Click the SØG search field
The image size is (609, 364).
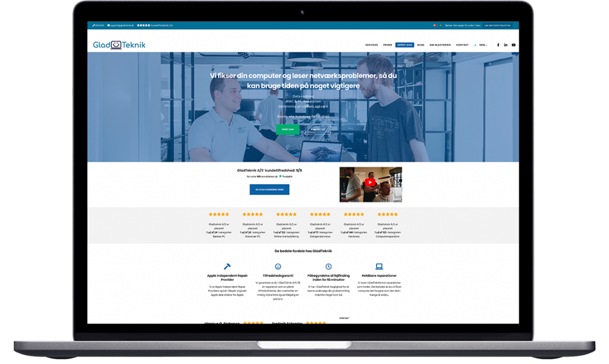pos(483,45)
